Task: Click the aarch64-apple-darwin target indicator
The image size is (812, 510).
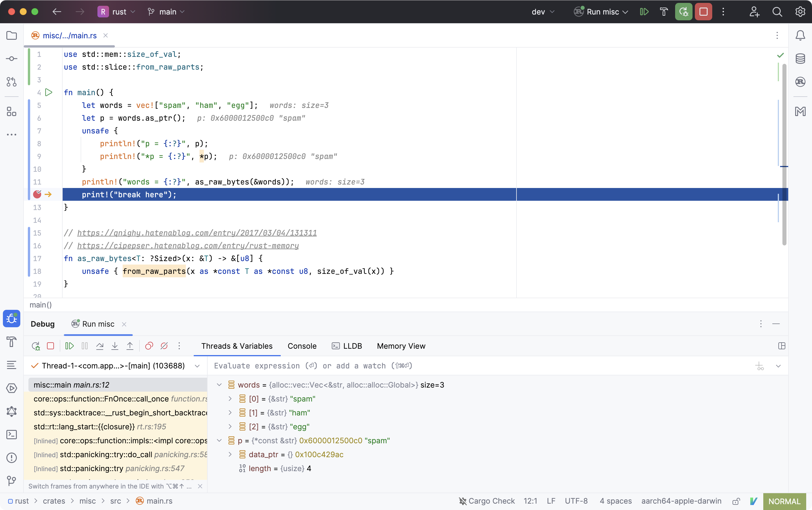Action: (681, 501)
